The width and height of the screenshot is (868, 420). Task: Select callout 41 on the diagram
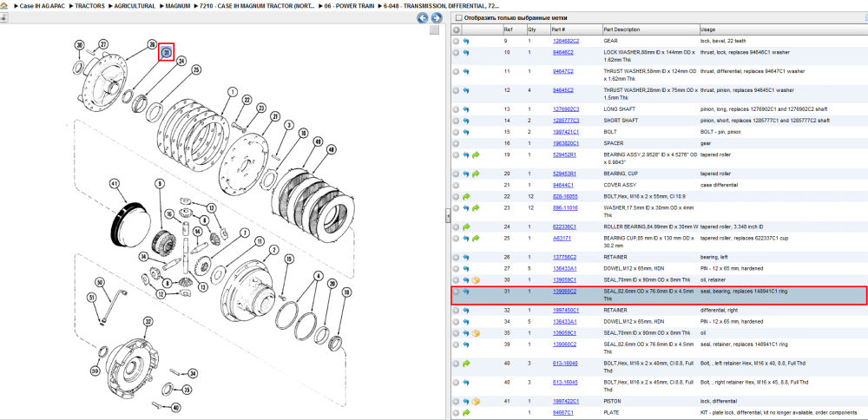(115, 183)
